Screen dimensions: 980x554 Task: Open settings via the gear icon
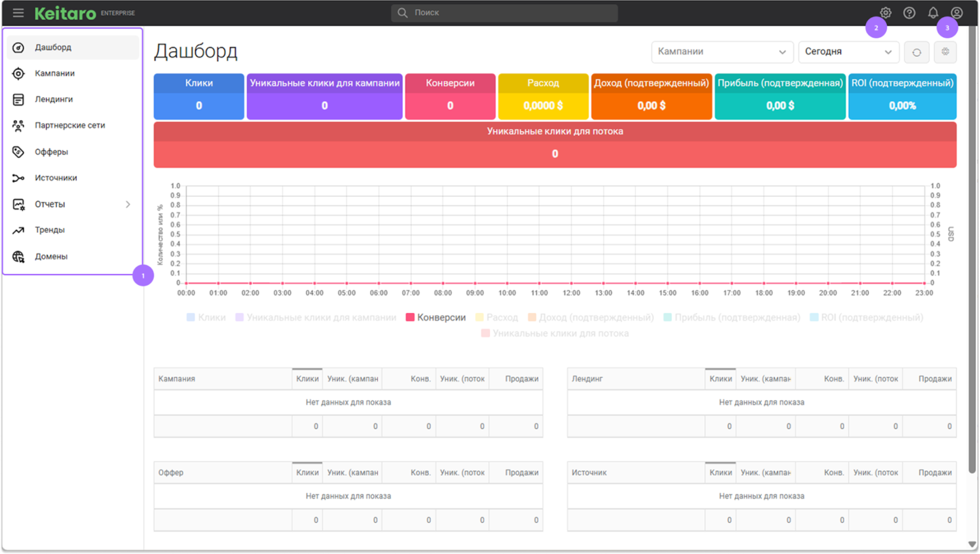(x=886, y=13)
